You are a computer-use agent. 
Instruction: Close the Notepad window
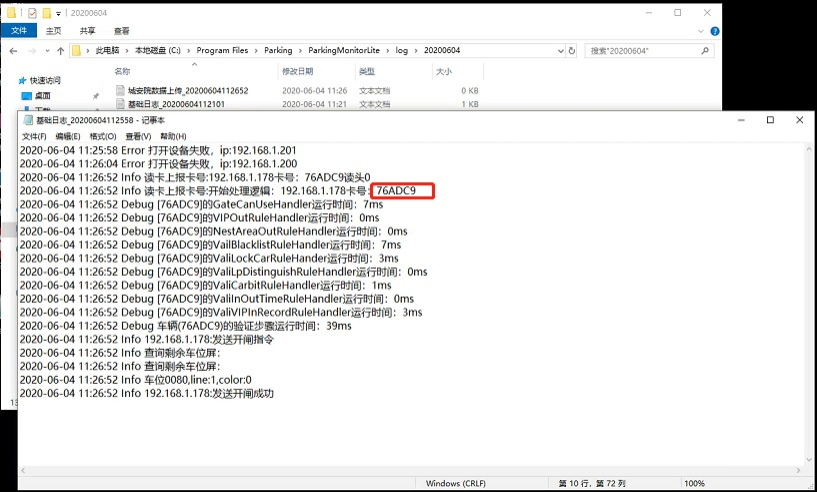click(799, 120)
